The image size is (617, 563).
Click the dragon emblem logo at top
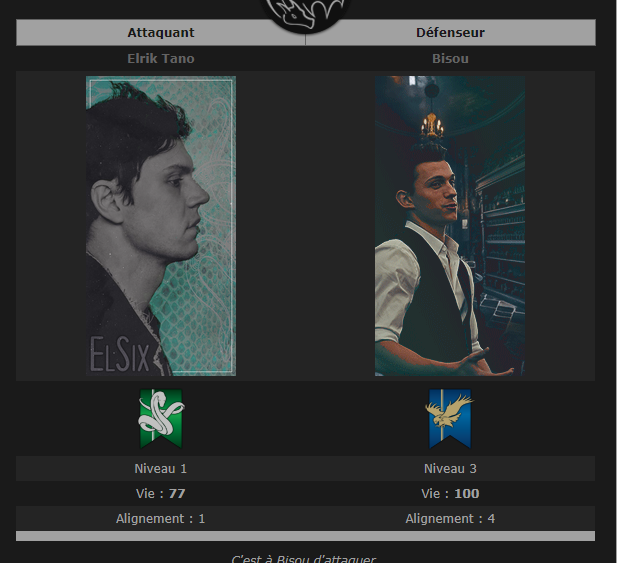(x=305, y=15)
